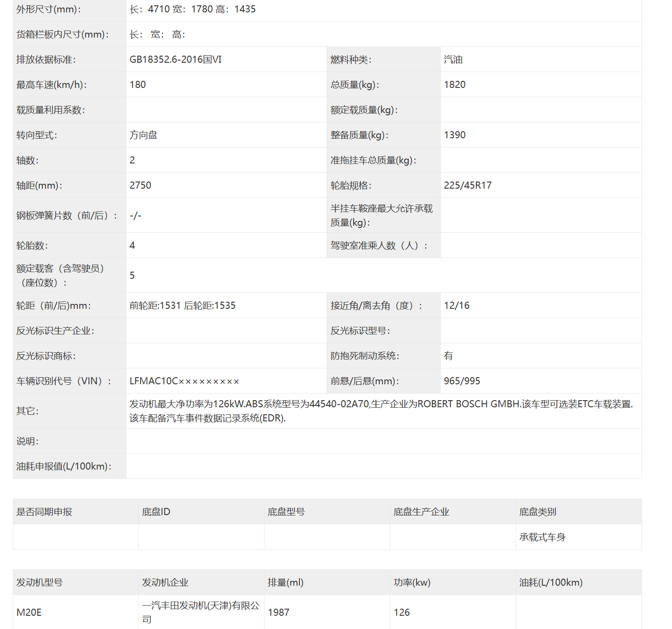Click the 转向型式 label

[37, 135]
